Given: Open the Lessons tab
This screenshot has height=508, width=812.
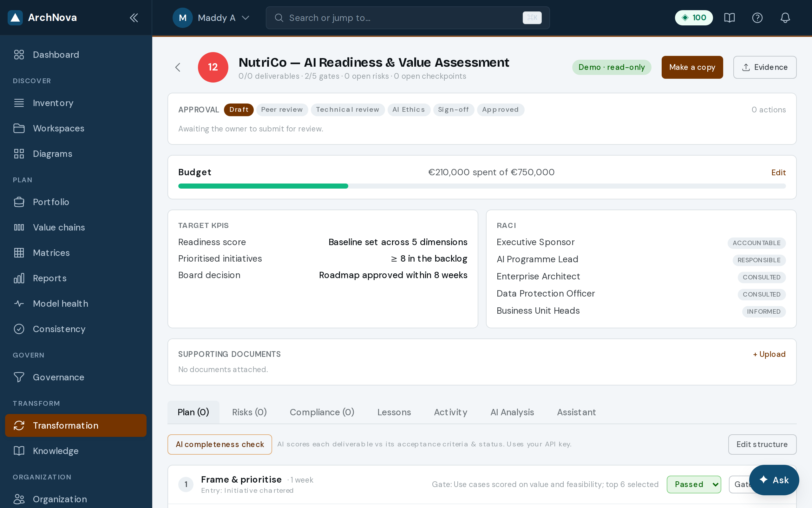Looking at the screenshot, I should pos(394,412).
